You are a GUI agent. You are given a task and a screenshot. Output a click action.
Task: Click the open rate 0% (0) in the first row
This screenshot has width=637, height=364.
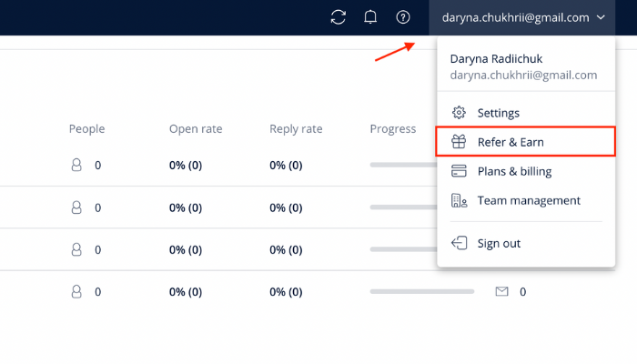(x=186, y=166)
